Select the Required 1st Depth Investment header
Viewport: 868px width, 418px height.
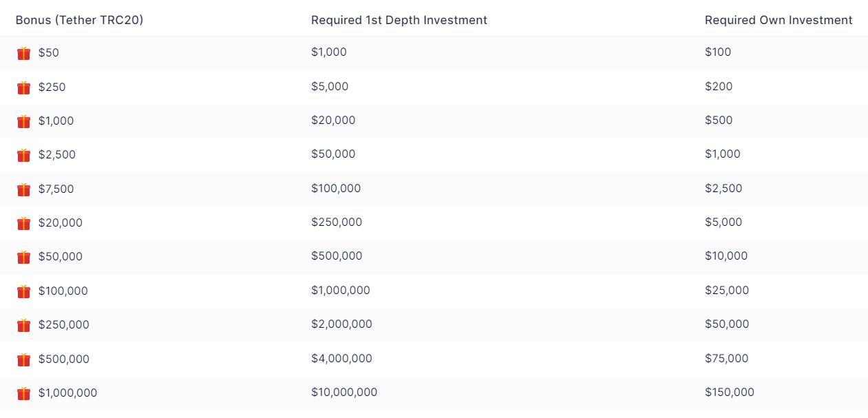click(399, 20)
